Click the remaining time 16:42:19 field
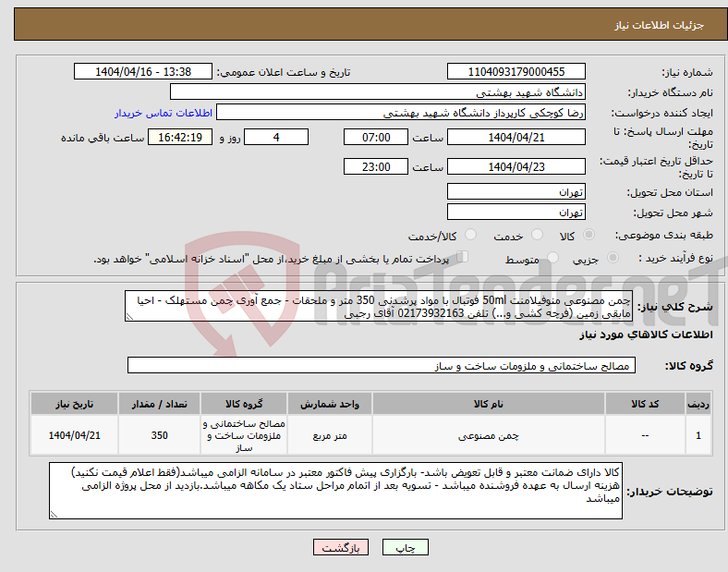728x572 pixels. pos(180,138)
